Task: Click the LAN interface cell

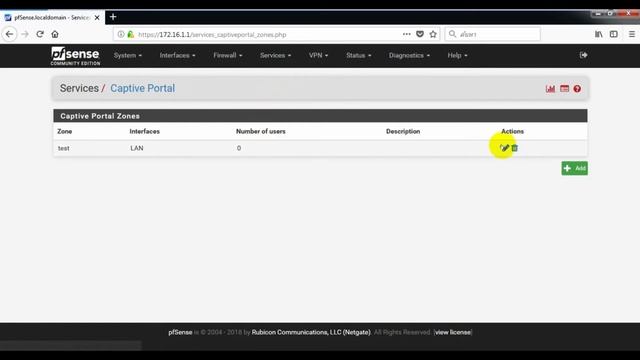Action: pyautogui.click(x=137, y=148)
